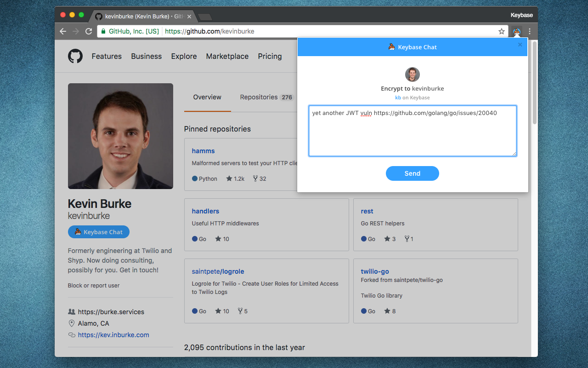Open the https://kev.inburke.com link
This screenshot has height=368, width=588.
click(113, 335)
